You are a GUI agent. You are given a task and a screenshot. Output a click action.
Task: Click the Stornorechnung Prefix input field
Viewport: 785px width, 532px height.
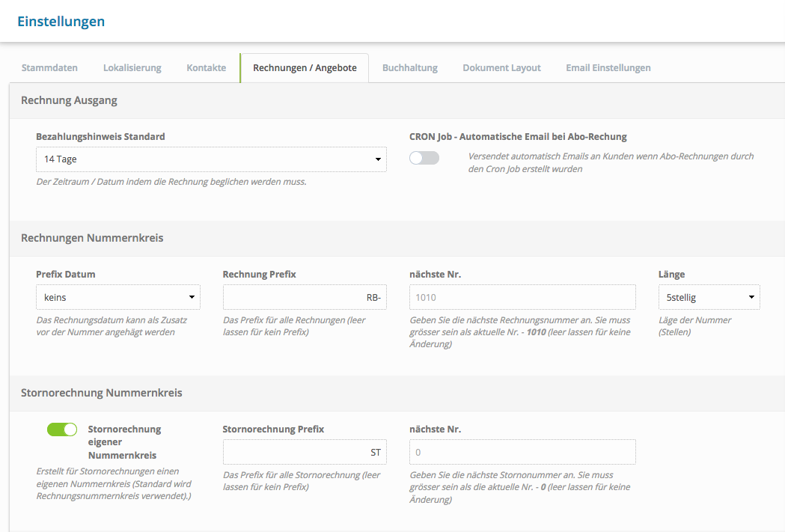(305, 452)
